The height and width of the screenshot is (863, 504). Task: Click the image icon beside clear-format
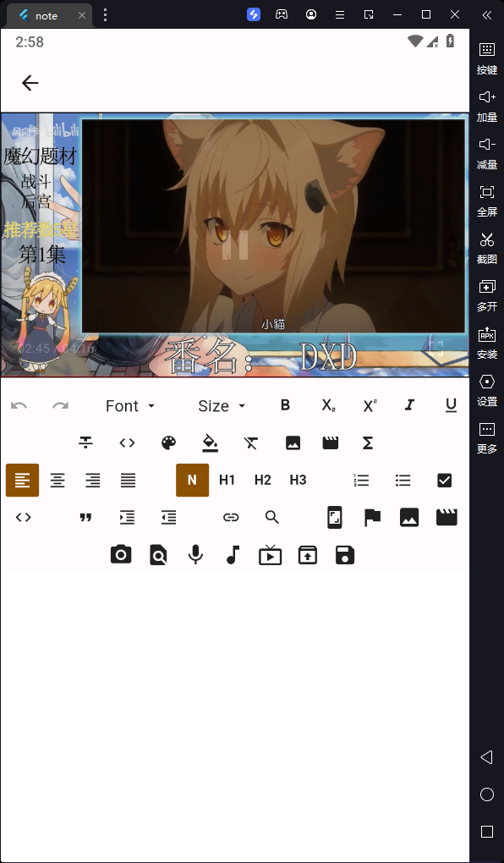coord(293,442)
